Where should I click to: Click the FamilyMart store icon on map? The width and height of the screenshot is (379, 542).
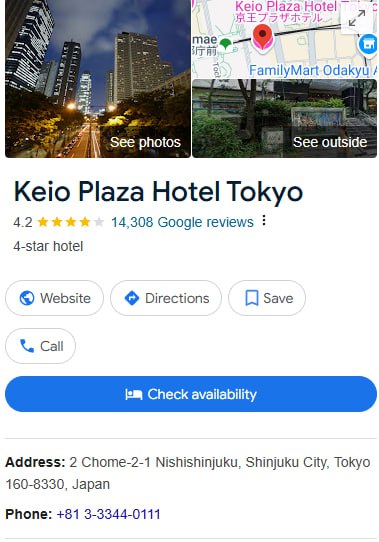367,45
